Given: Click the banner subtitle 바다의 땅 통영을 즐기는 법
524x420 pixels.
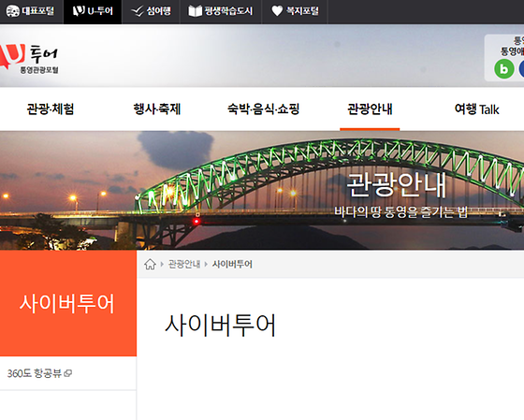Looking at the screenshot, I should 401,211.
